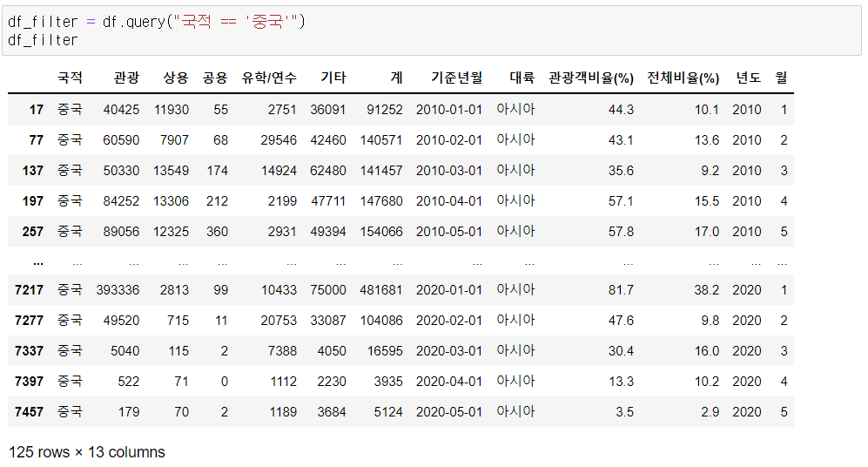Click row index 7337
Image resolution: width=868 pixels, height=467 pixels.
(x=30, y=350)
